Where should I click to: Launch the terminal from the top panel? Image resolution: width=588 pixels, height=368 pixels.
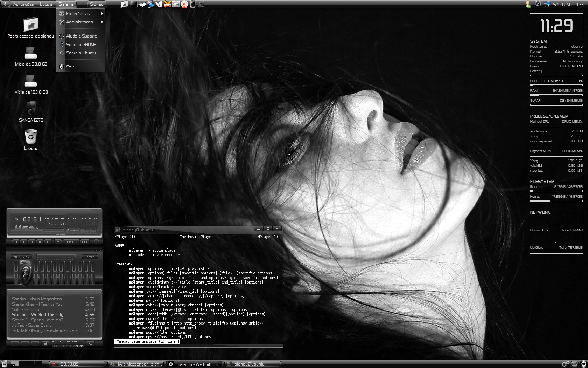[134, 4]
